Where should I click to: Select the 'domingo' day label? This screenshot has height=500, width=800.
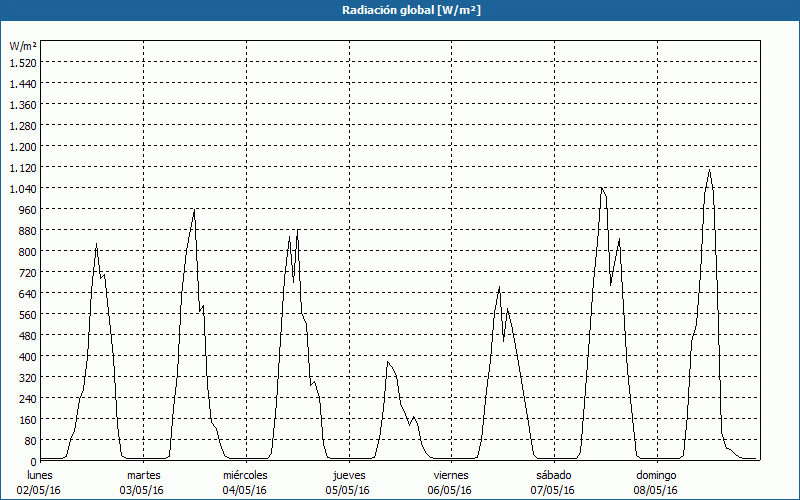tap(656, 475)
